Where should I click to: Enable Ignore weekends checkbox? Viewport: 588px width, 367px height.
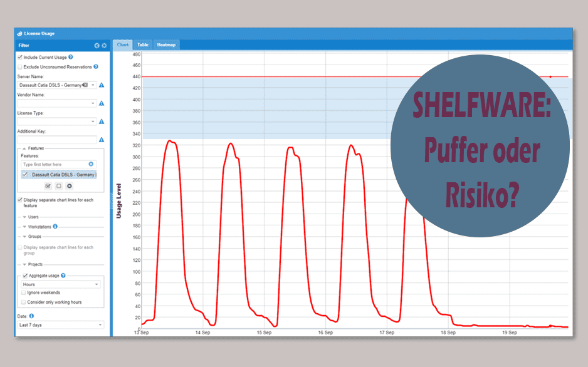pyautogui.click(x=23, y=292)
